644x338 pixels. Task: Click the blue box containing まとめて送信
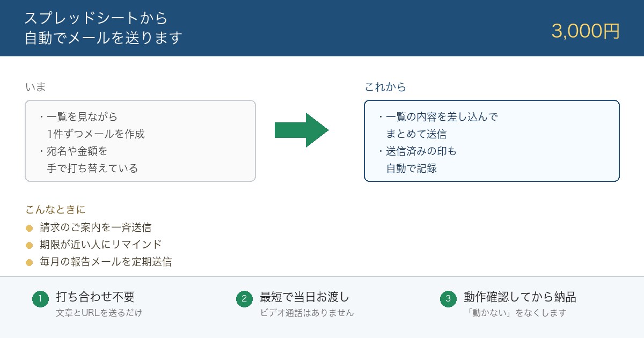coord(492,141)
